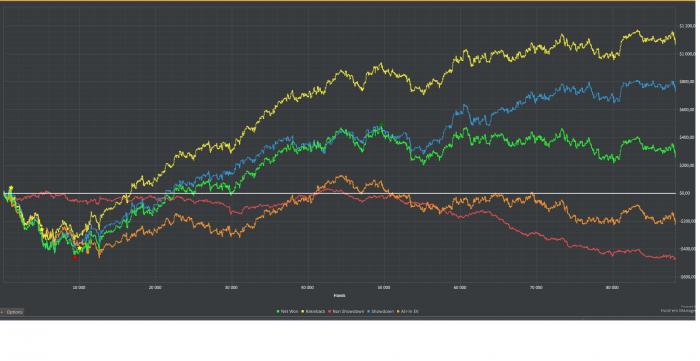Click the -$600,00 y-axis label
Viewport: 700px width, 361px height.
click(687, 277)
